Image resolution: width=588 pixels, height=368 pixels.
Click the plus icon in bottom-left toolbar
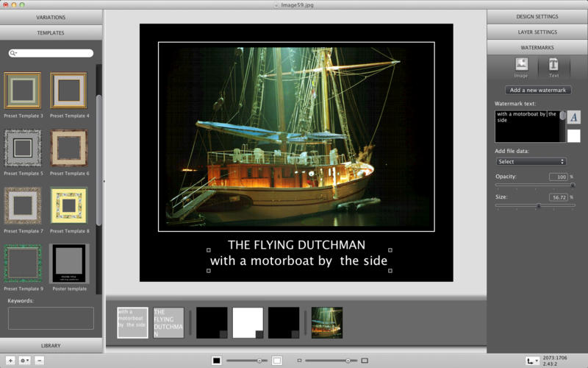click(x=10, y=361)
